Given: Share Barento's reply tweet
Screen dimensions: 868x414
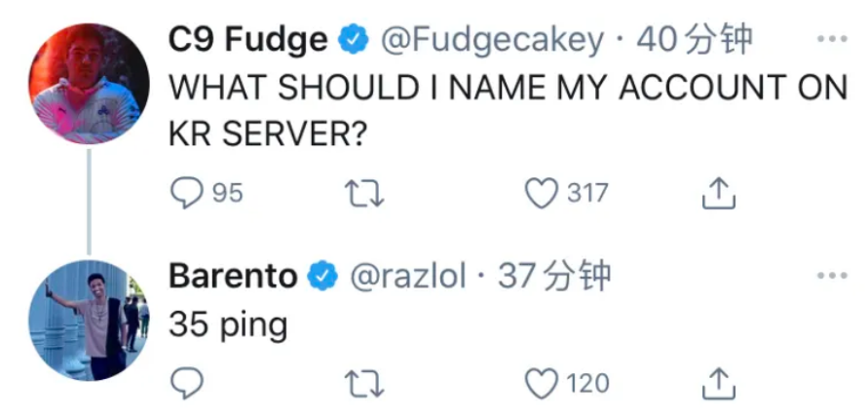Looking at the screenshot, I should 716,383.
